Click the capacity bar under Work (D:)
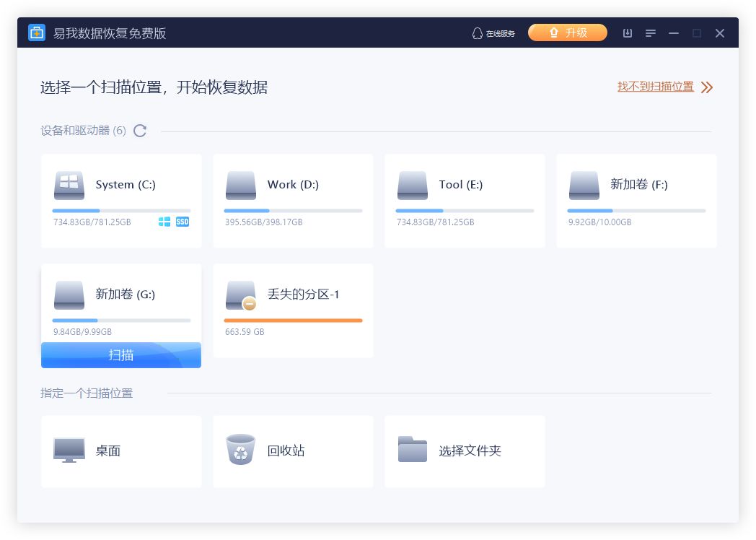Image resolution: width=756 pixels, height=540 pixels. [x=293, y=210]
